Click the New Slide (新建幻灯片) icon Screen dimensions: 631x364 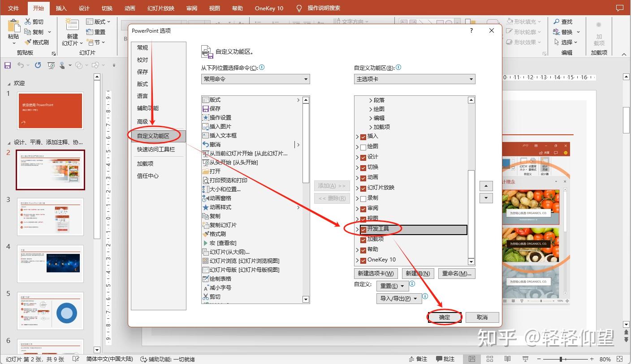tap(72, 25)
